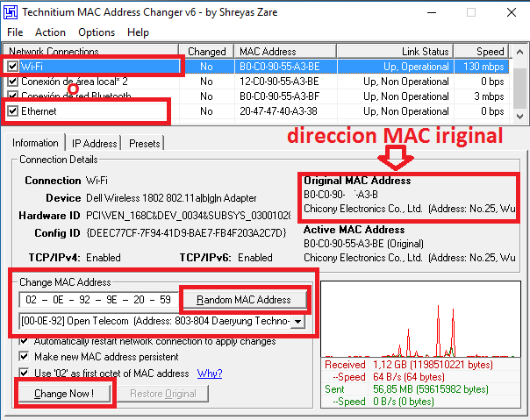Screen dimensions: 530x420
Task: Click the Changed column header
Action: (206, 52)
